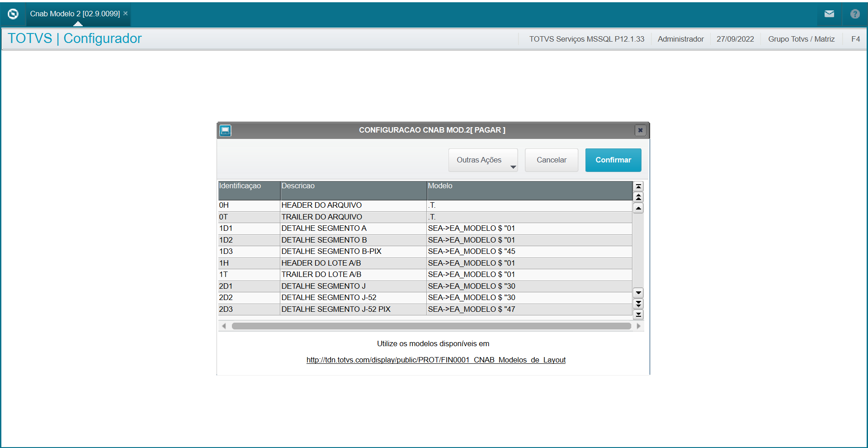Select the DETALHE SEGMENTO J-52 PIX row
The image size is (868, 448).
click(x=425, y=310)
